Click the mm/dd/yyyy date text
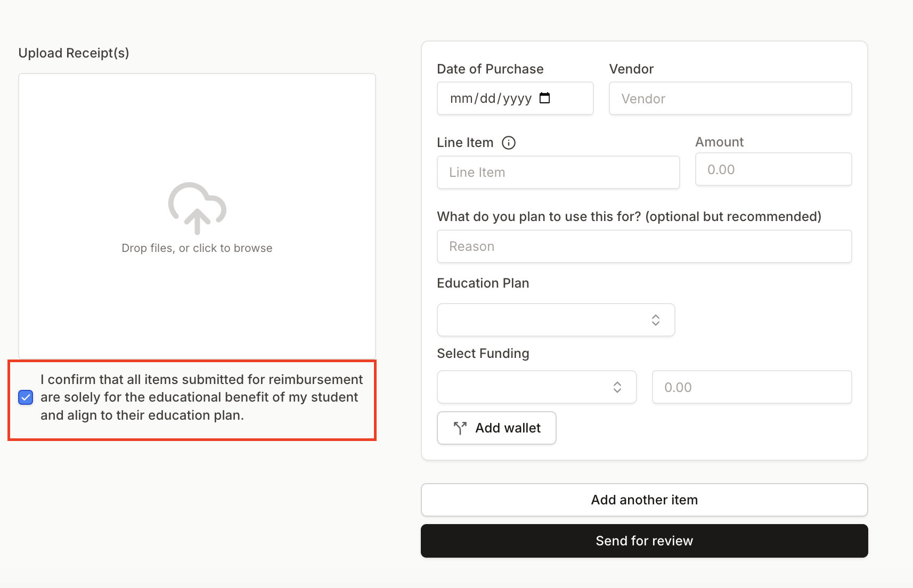The height and width of the screenshot is (588, 913). 491,99
